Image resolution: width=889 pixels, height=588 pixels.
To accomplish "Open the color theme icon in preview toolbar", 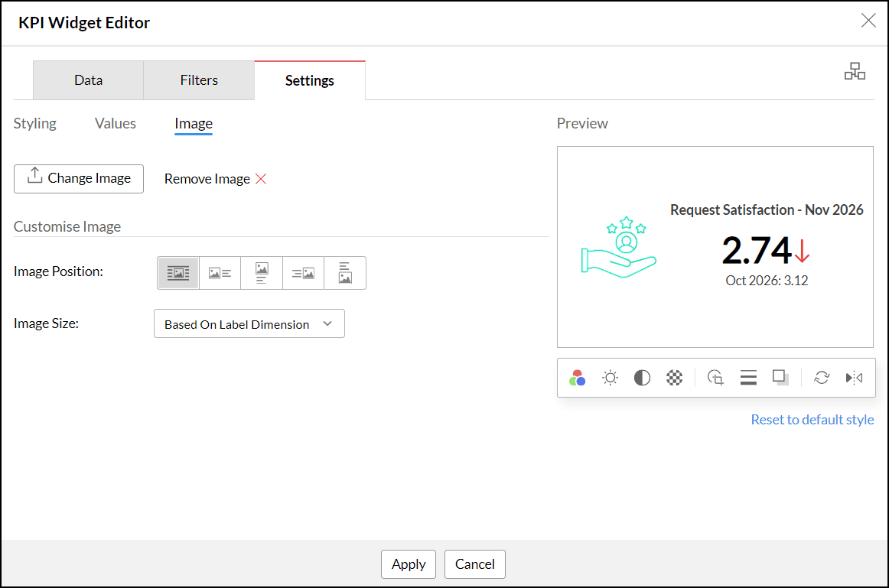I will (577, 378).
